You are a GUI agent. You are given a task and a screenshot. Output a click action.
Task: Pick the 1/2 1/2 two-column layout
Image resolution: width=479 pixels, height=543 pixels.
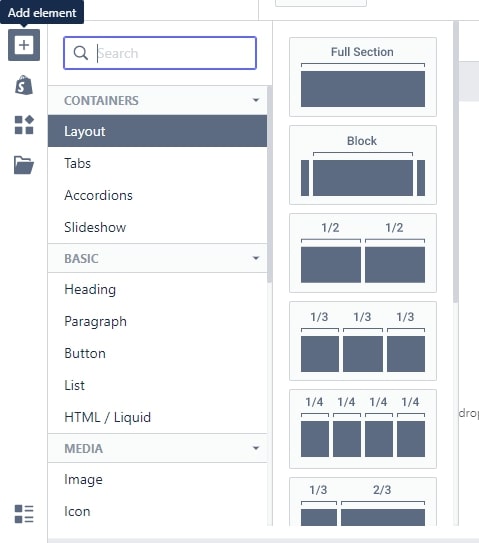(x=363, y=253)
